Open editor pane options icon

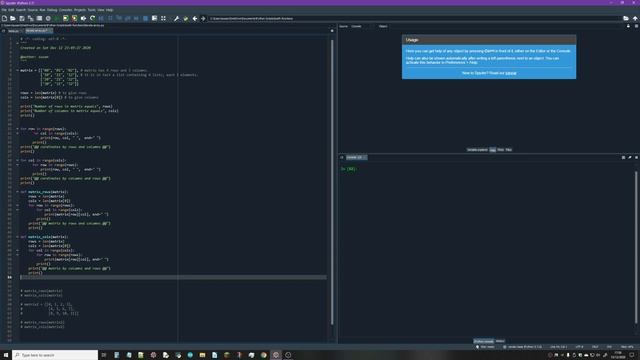click(332, 31)
